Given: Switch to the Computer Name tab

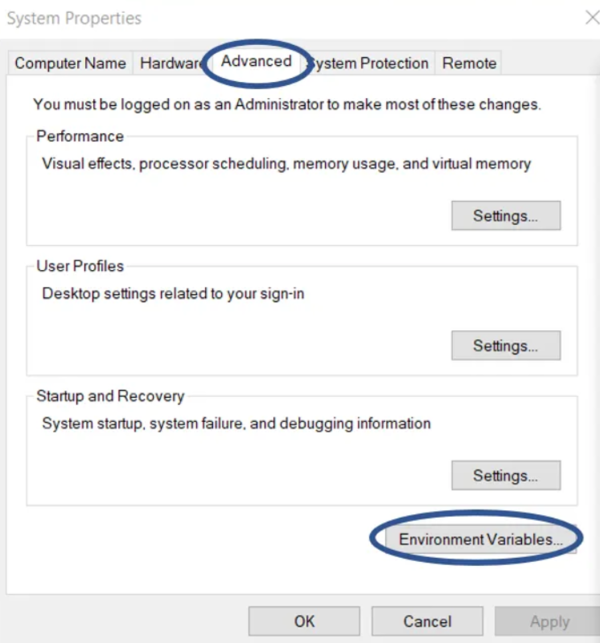Looking at the screenshot, I should 70,63.
